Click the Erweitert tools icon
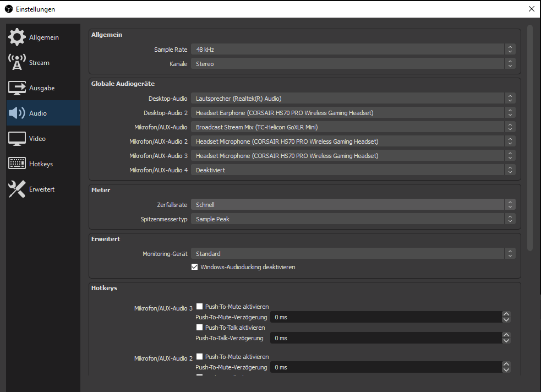Viewport: 541px width, 392px height. [x=17, y=189]
